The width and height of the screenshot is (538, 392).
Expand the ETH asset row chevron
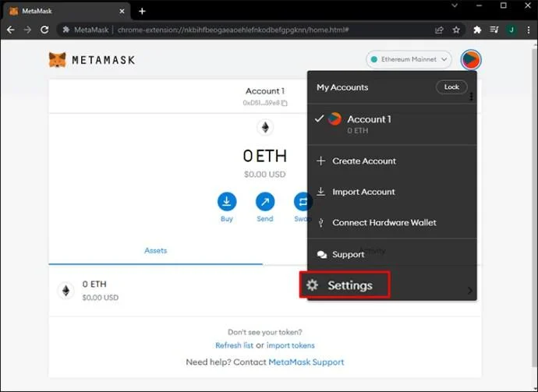(469, 291)
